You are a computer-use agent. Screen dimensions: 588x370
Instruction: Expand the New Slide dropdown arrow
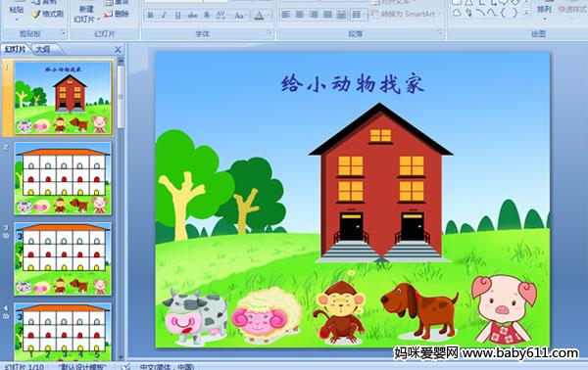99,19
